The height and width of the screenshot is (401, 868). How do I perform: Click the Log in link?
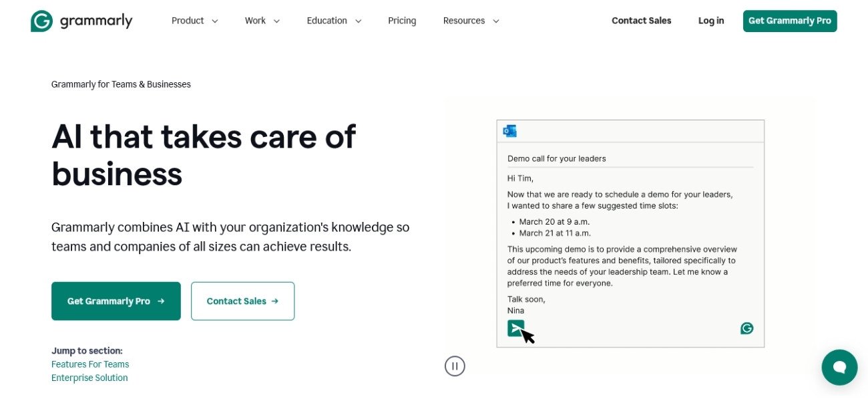tap(710, 21)
